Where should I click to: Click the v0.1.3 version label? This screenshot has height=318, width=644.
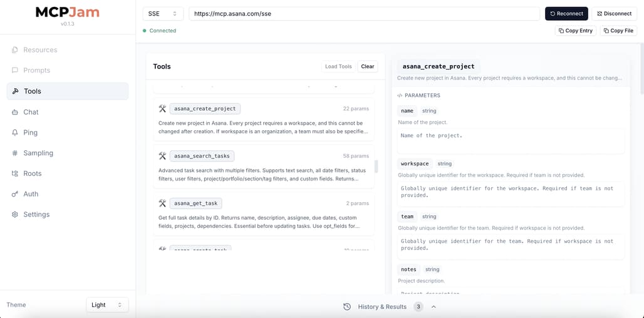coord(68,24)
